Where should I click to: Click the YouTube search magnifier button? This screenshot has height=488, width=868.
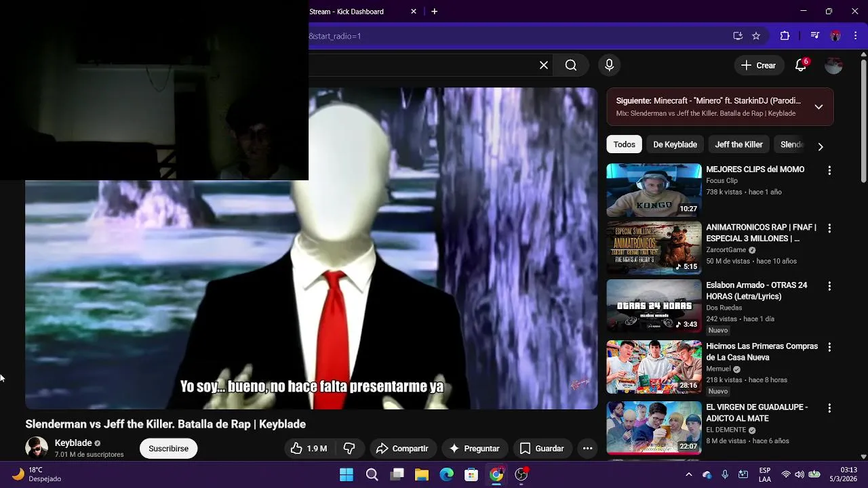click(571, 65)
